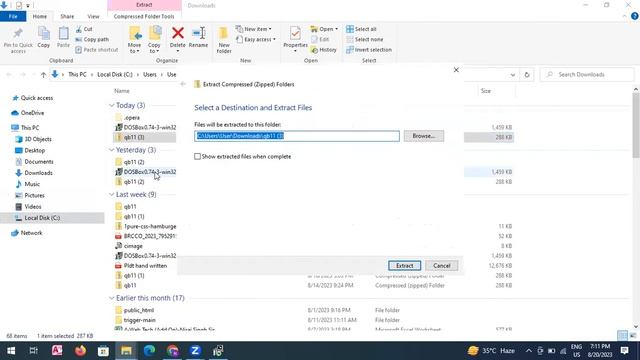Click the New folder icon
Image resolution: width=640 pixels, height=360 pixels.
pyautogui.click(x=224, y=33)
